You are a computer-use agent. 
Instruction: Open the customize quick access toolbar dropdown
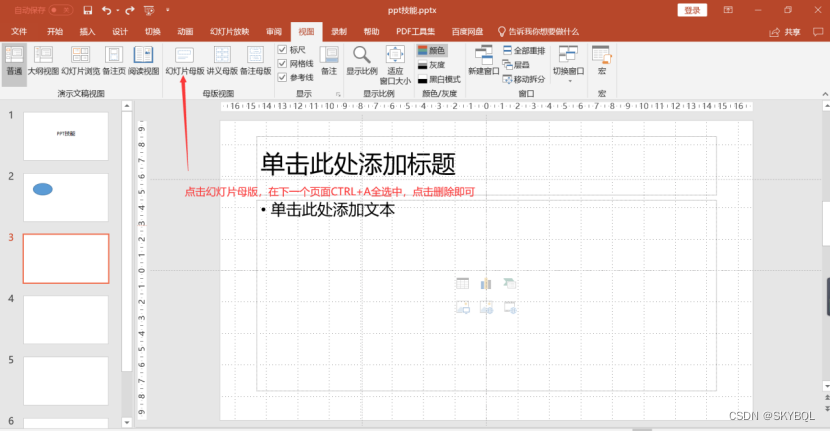pyautogui.click(x=168, y=10)
